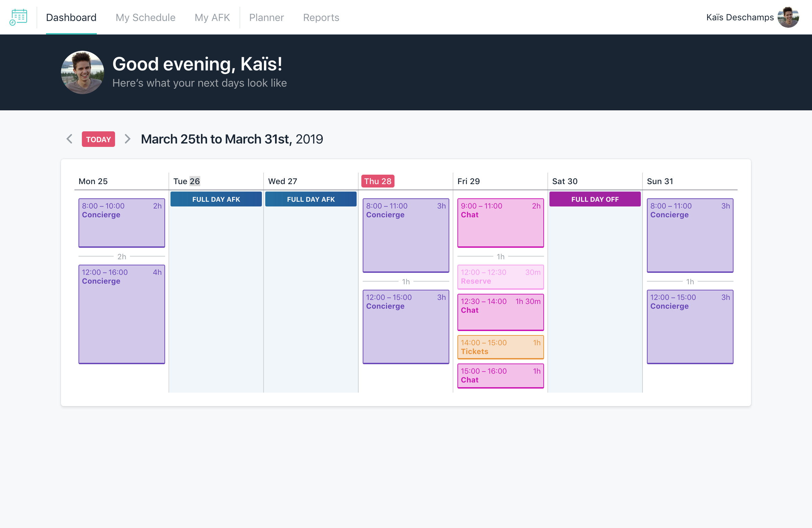Jump to today using TODAY button
812x528 pixels.
(x=98, y=139)
